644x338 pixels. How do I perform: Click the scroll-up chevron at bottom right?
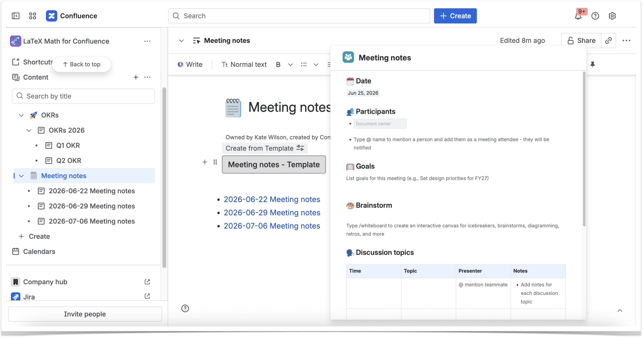pyautogui.click(x=620, y=311)
